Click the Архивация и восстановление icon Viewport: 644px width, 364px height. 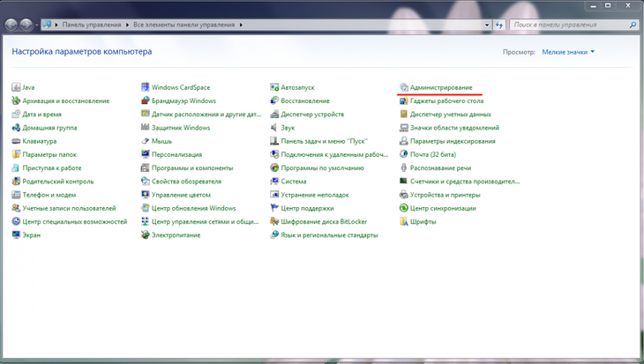click(x=16, y=101)
